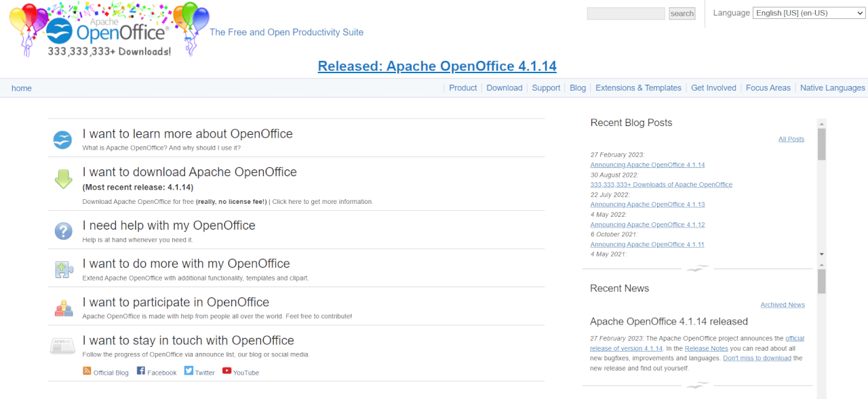This screenshot has width=868, height=399.
Task: Click the people participate icon
Action: 63,308
